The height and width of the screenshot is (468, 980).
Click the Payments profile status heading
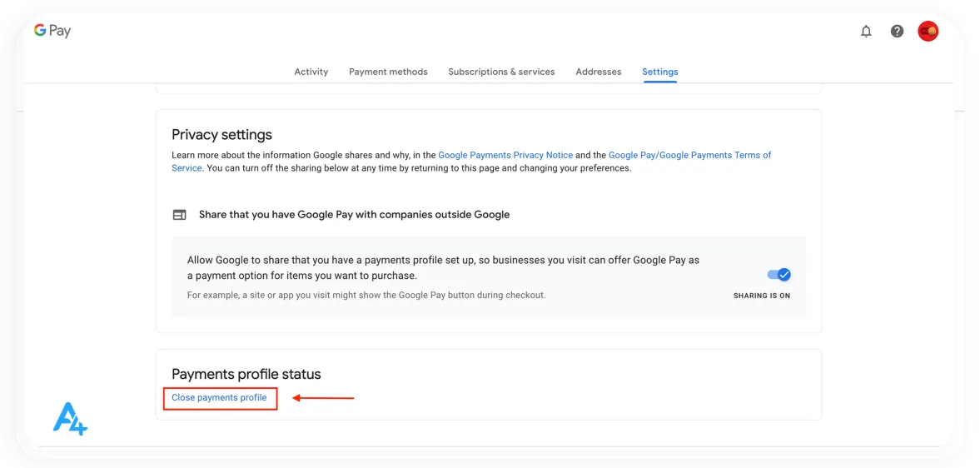246,374
